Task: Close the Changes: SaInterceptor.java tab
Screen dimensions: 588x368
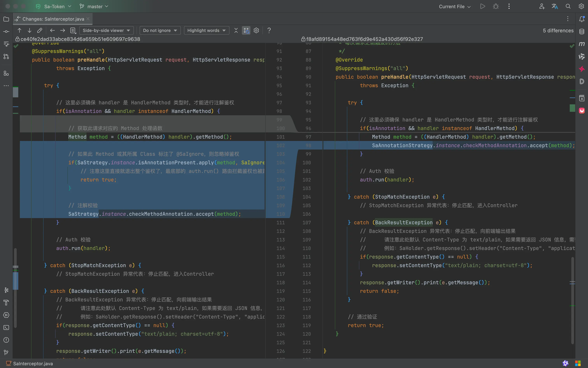Action: [x=88, y=19]
